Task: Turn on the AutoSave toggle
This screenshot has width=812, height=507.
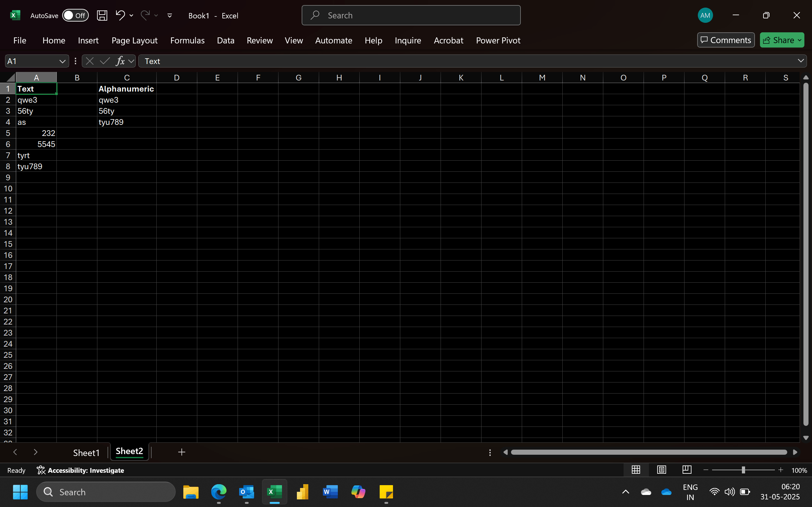Action: (x=75, y=15)
